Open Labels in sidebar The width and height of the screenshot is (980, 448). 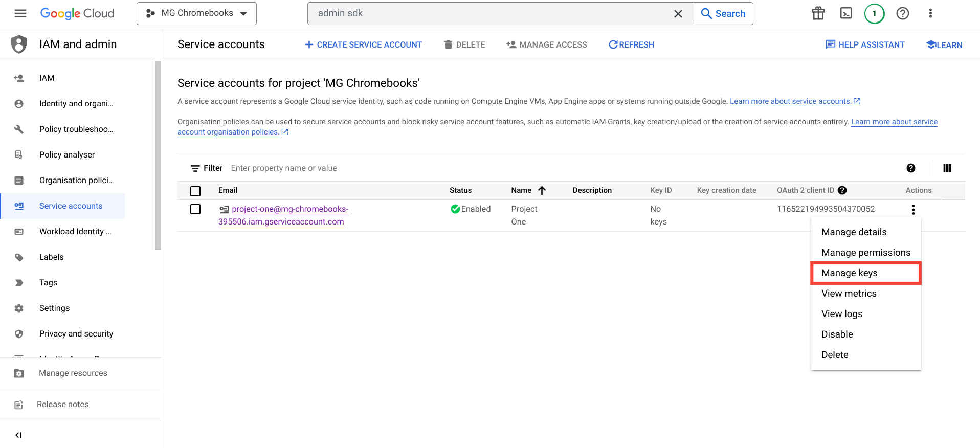(x=62, y=257)
